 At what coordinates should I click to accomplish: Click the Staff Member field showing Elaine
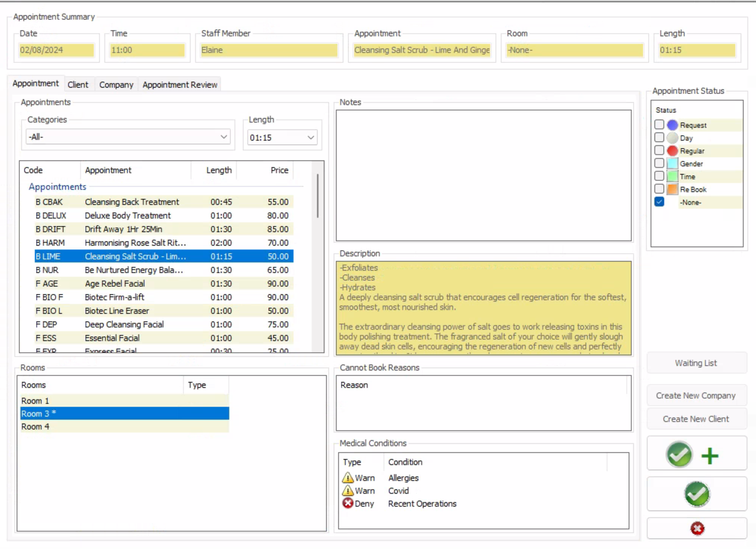[x=269, y=50]
